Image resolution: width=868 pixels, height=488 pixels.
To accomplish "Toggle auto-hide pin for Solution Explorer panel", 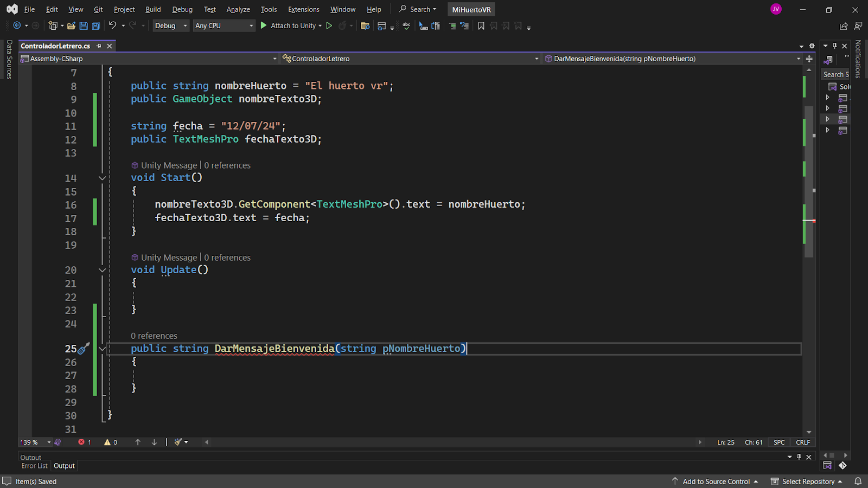I will pos(835,46).
